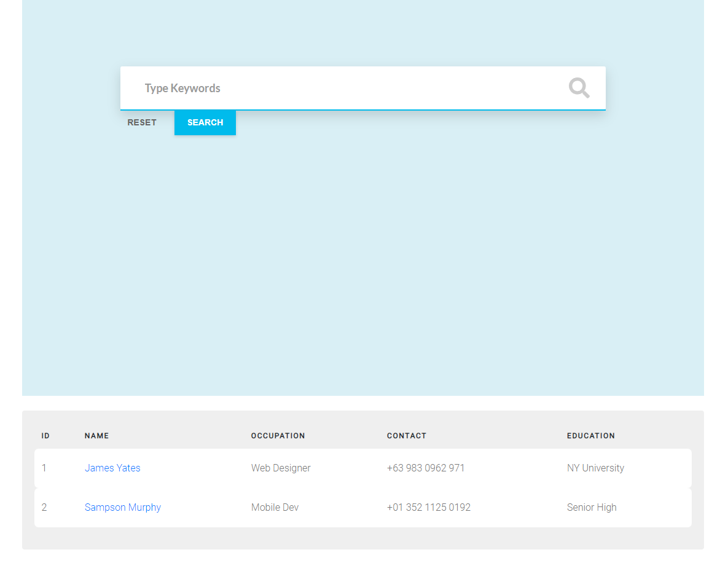Viewport: 728px width, 563px height.
Task: Click the ID column header
Action: (x=45, y=436)
